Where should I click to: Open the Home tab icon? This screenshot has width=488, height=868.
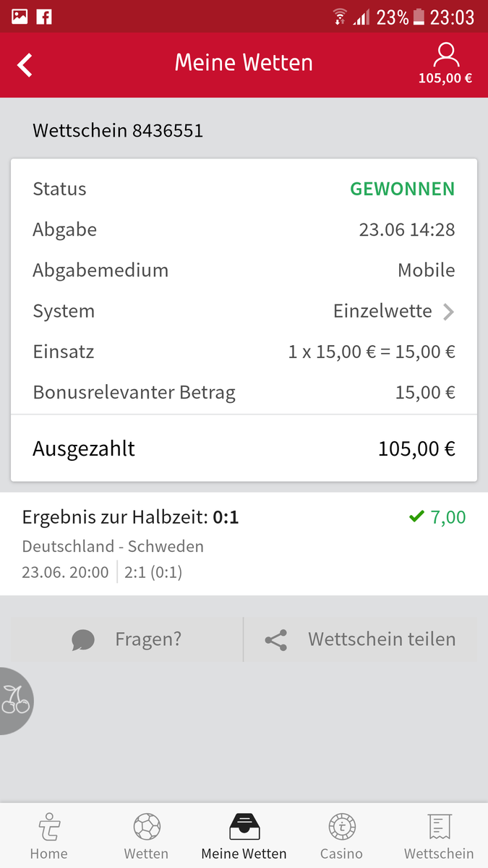pos(48,827)
